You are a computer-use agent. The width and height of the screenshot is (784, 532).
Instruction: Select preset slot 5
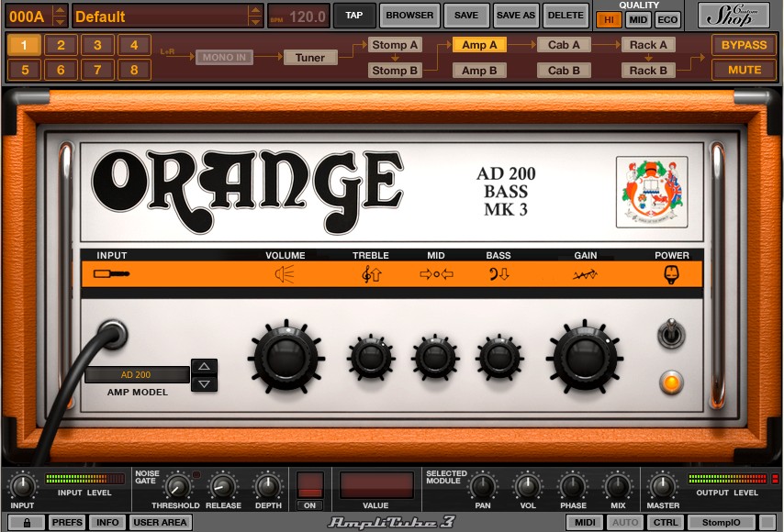[25, 70]
